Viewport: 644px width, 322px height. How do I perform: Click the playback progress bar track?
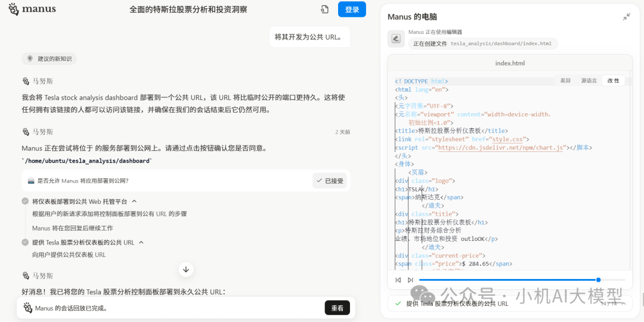point(522,280)
